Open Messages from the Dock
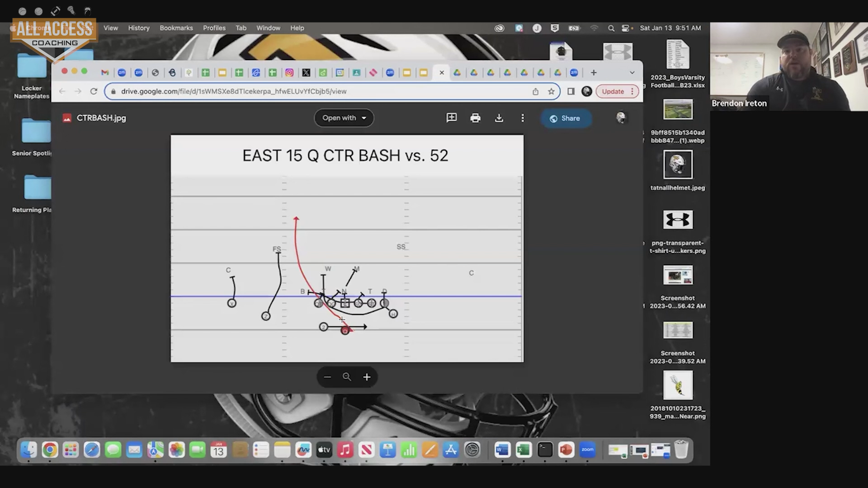 (113, 450)
